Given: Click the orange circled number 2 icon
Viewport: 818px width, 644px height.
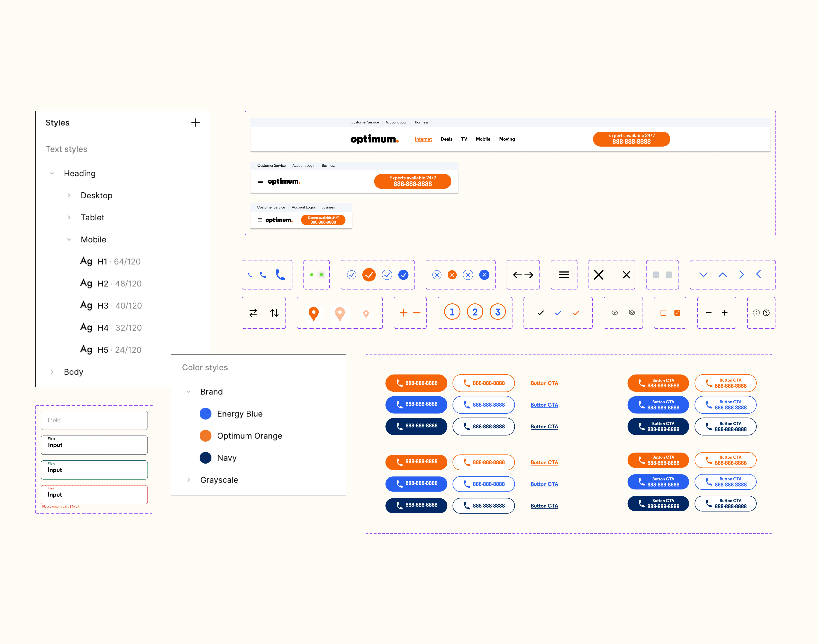Looking at the screenshot, I should point(475,312).
